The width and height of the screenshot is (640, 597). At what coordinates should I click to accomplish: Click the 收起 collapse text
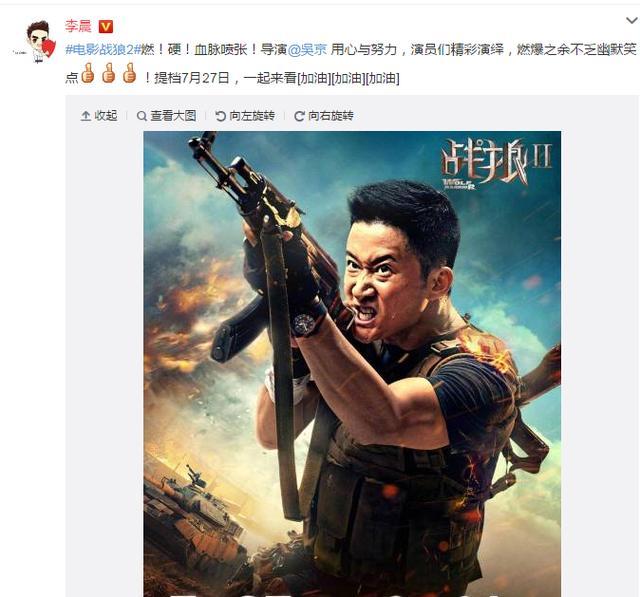[x=106, y=116]
